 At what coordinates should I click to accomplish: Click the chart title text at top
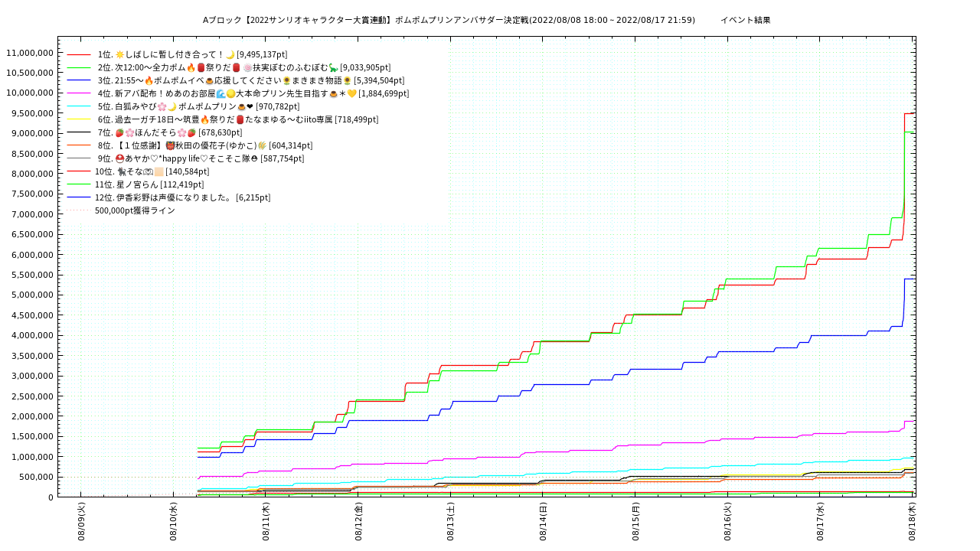(449, 20)
